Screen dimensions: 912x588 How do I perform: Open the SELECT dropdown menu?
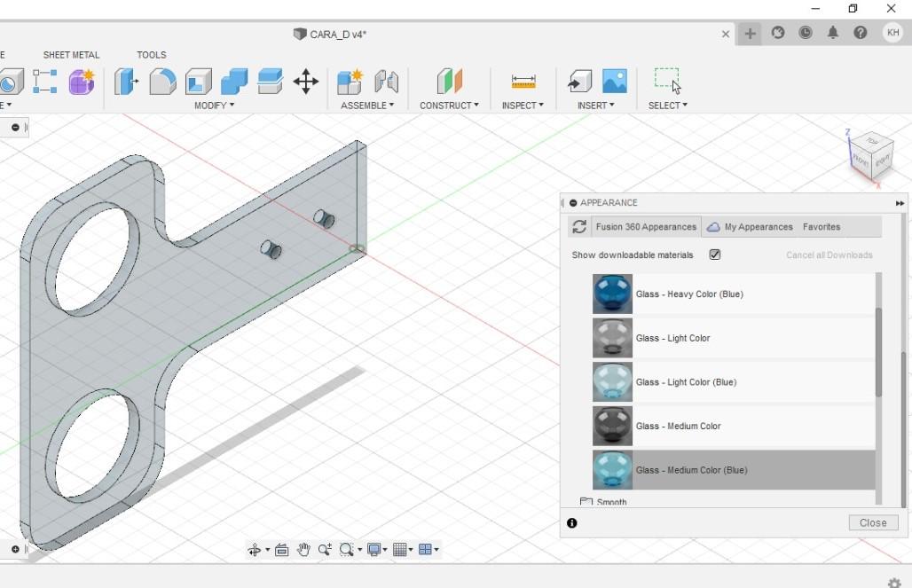(x=668, y=106)
